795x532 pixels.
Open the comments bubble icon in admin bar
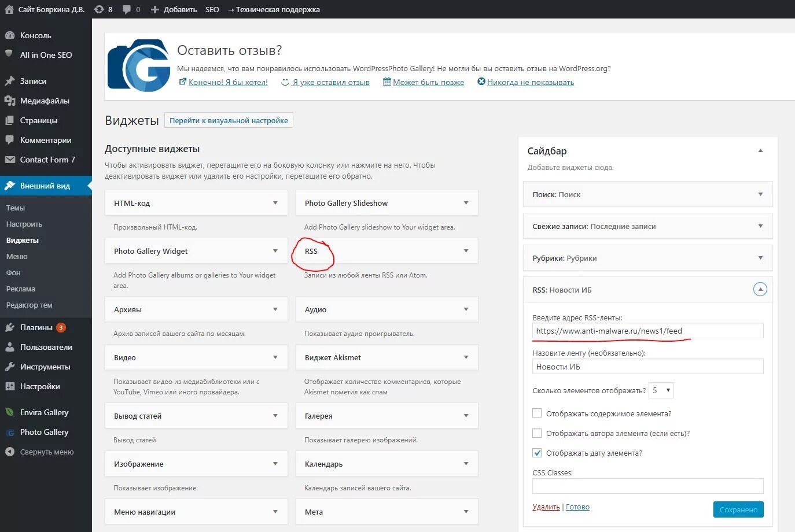click(x=127, y=10)
